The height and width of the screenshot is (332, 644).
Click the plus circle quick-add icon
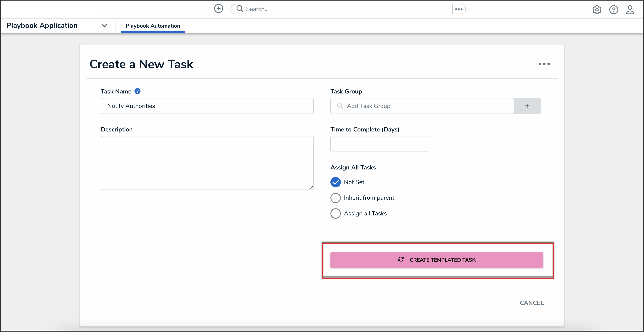click(218, 9)
